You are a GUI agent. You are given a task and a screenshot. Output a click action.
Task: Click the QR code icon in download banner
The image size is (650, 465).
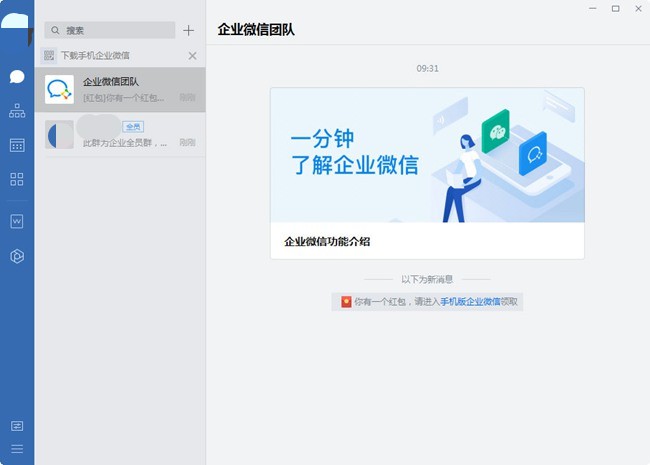(x=49, y=56)
